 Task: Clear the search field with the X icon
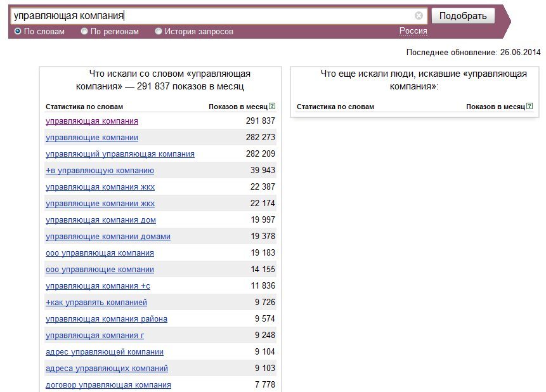pos(419,15)
